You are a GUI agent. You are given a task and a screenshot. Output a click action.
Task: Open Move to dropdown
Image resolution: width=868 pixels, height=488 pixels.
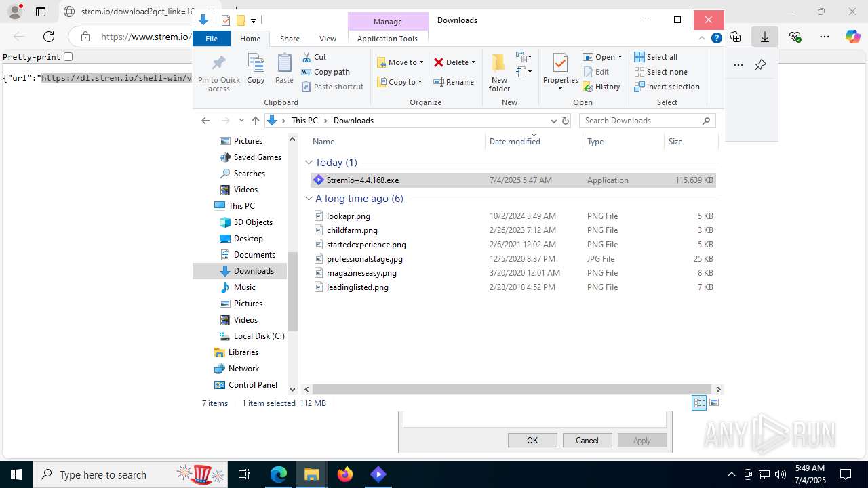tap(400, 62)
